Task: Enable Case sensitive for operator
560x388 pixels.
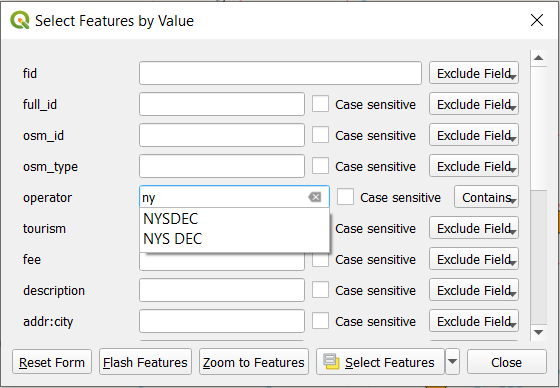Action: [x=345, y=197]
